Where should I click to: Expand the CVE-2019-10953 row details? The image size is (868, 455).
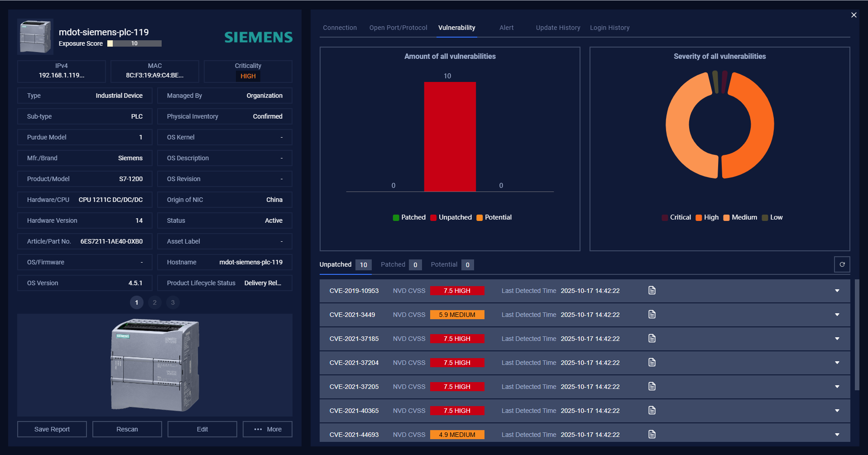pos(837,291)
